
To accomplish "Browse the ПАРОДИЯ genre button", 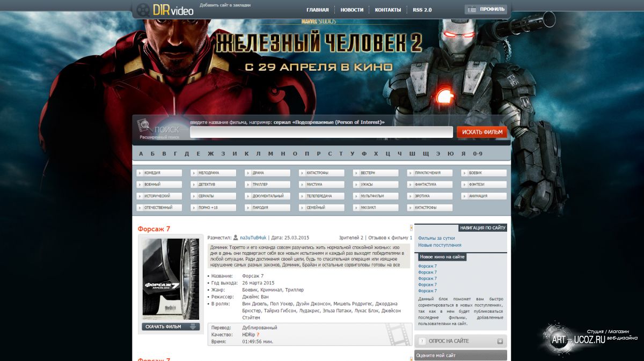I will 268,208.
